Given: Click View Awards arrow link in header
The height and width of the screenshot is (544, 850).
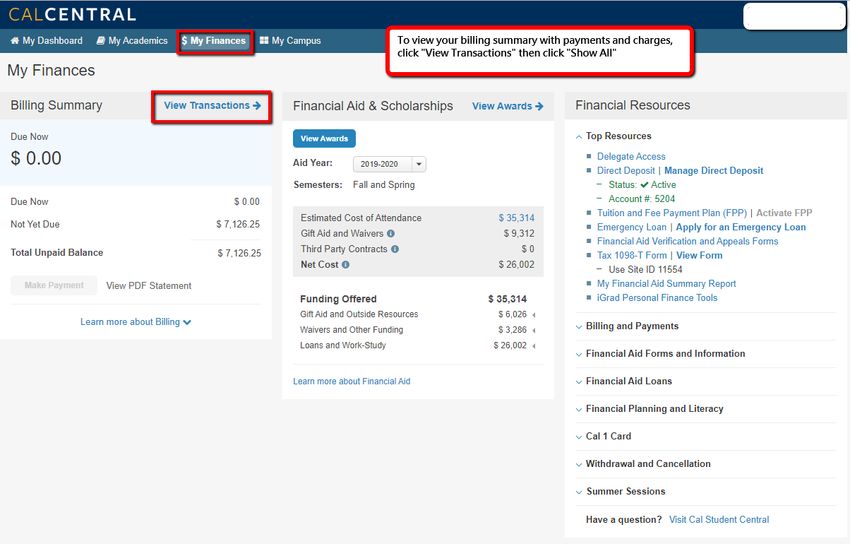Looking at the screenshot, I should click(507, 106).
